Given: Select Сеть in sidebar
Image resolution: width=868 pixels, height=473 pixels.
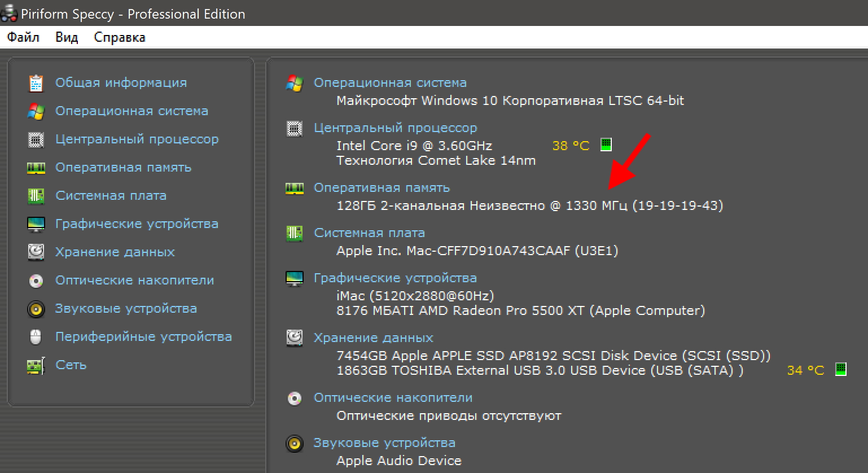Looking at the screenshot, I should pos(71,365).
